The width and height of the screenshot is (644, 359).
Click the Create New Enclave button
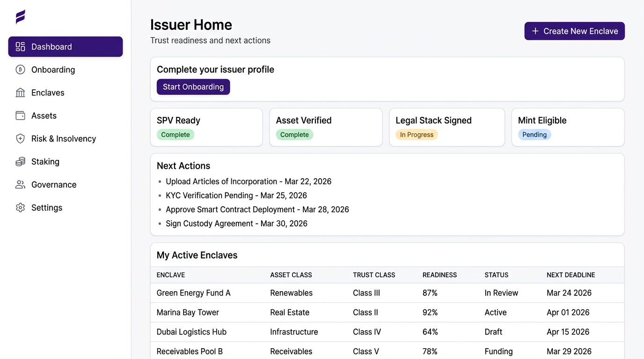(574, 31)
